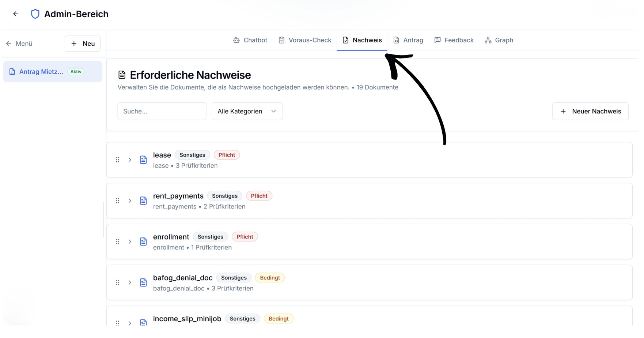Open the Voraus-Check tab
This screenshot has height=338, width=644.
[x=305, y=40]
